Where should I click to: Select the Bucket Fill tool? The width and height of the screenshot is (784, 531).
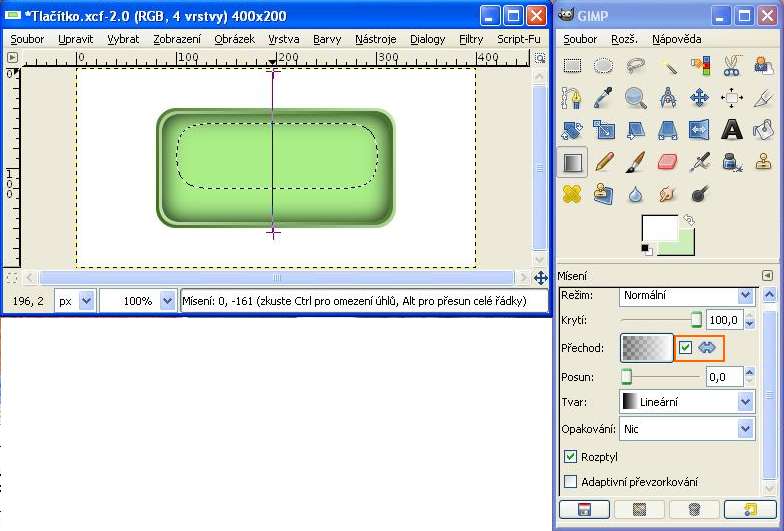point(764,130)
